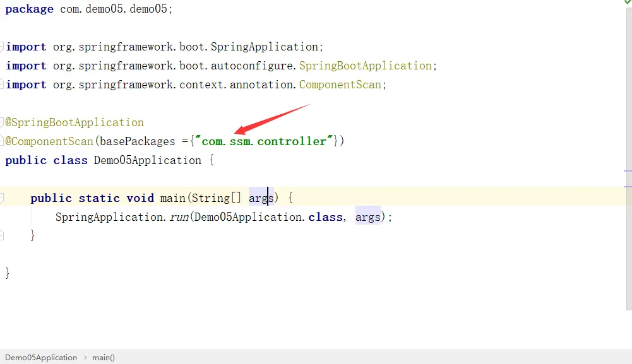This screenshot has width=632, height=364.
Task: Click the class closing brace at bottom
Action: coord(7,273)
